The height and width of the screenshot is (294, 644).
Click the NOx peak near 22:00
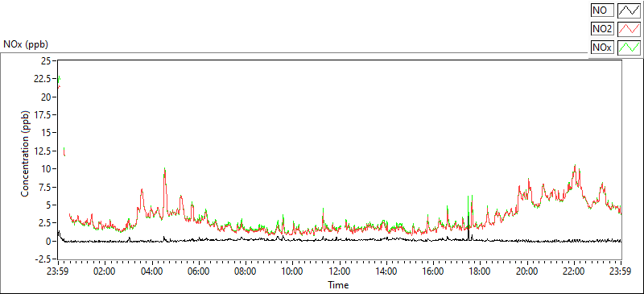tap(575, 166)
